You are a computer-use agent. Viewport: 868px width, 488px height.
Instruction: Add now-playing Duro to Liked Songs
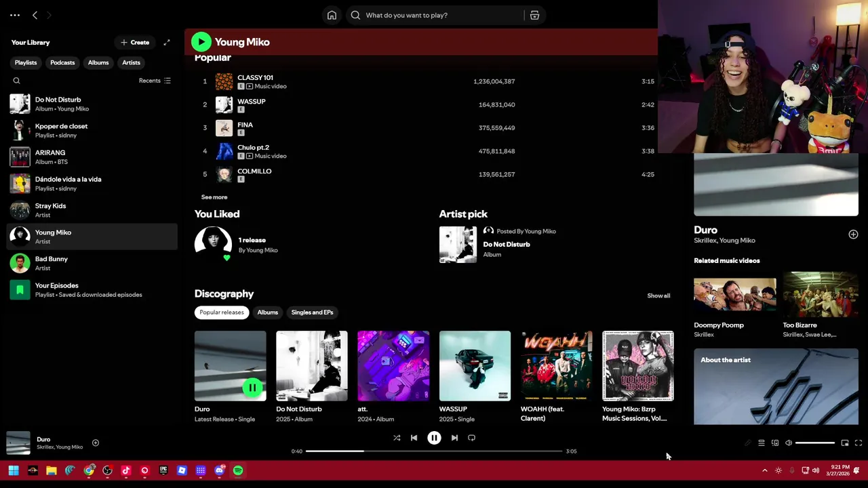96,443
